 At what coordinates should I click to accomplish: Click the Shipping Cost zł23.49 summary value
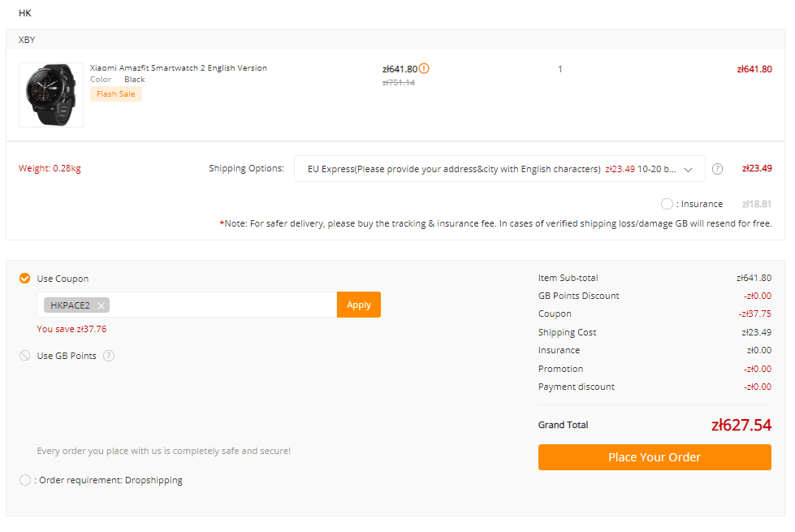coord(757,332)
